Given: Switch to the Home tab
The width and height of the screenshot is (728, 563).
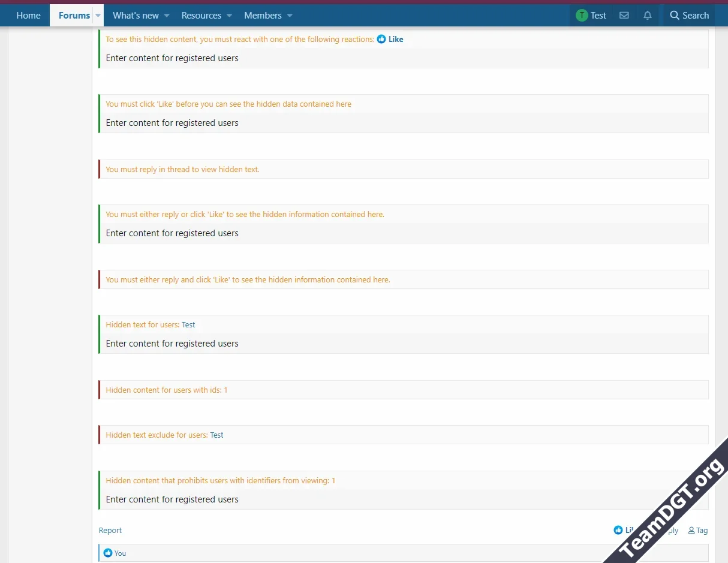Looking at the screenshot, I should point(28,15).
